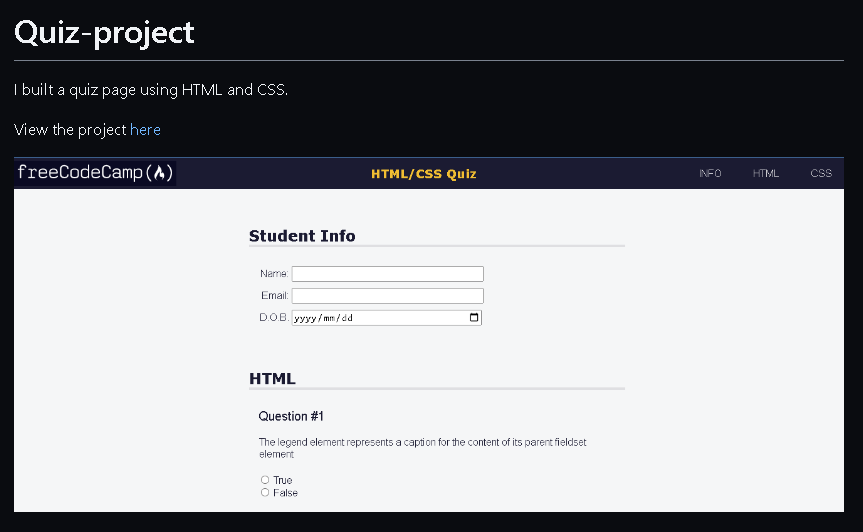Open the HTML link in the top navigation

point(766,173)
